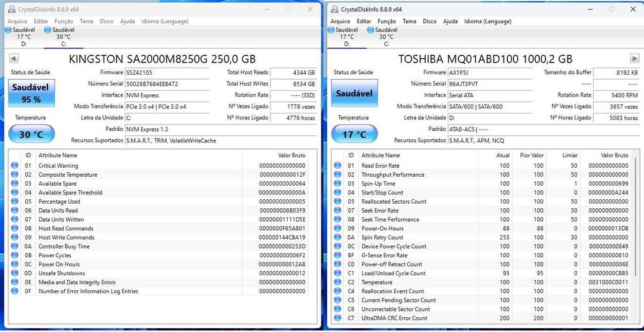
Task: Click status icon for Reallocated Sectors Count row
Action: point(337,201)
